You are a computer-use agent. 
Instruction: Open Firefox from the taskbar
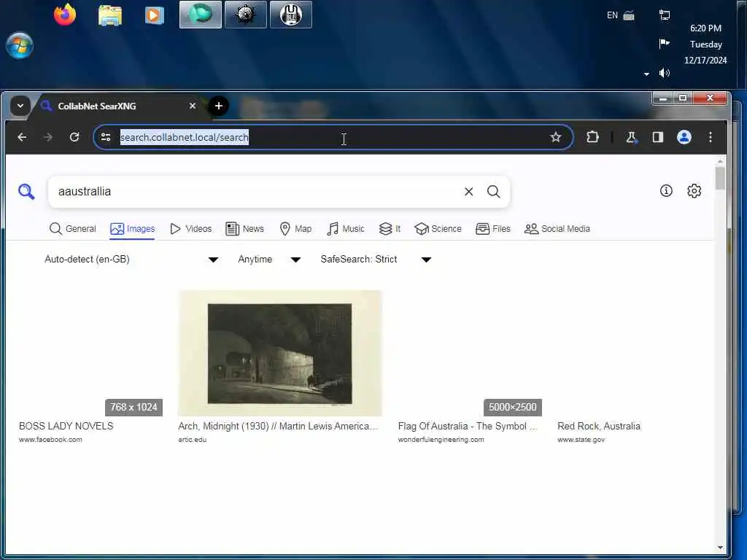tap(65, 15)
